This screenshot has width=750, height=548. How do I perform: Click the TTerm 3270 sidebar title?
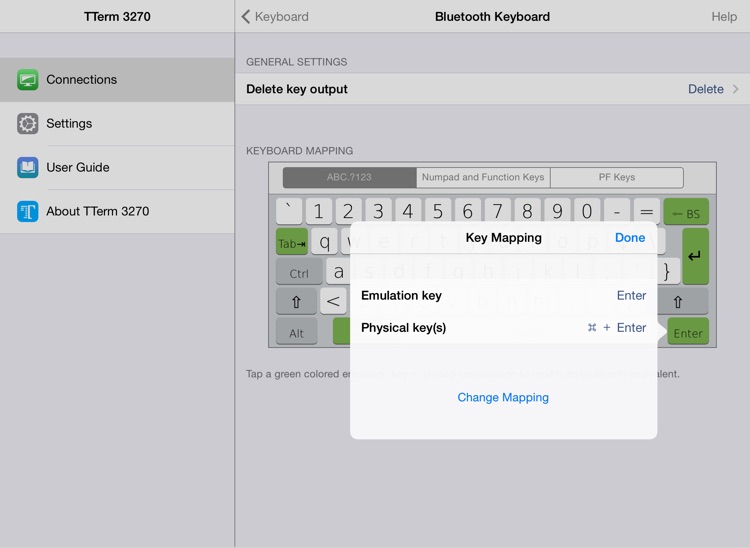point(117,17)
